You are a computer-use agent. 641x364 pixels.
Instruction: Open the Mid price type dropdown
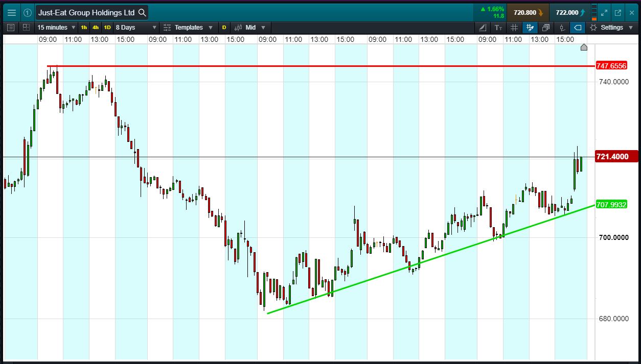[250, 28]
